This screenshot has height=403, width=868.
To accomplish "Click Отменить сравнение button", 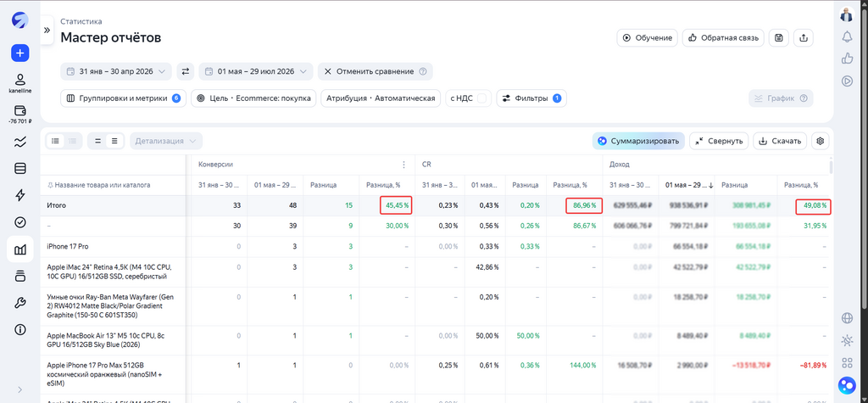I will pos(376,71).
